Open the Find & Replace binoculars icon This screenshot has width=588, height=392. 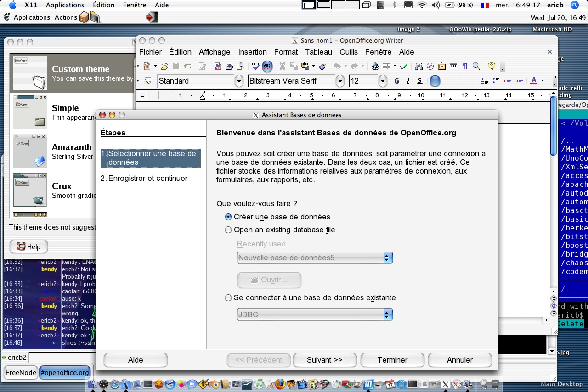pyautogui.click(x=418, y=67)
